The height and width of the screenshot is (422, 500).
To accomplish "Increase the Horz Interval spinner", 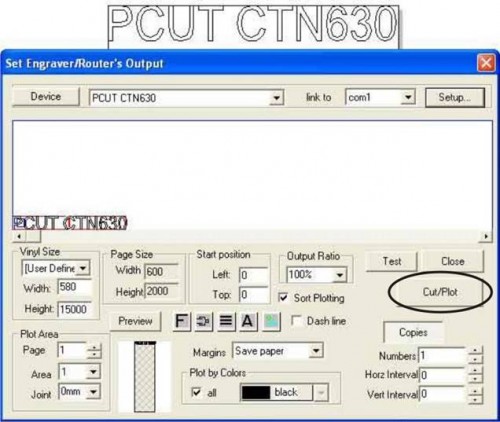I will click(475, 371).
